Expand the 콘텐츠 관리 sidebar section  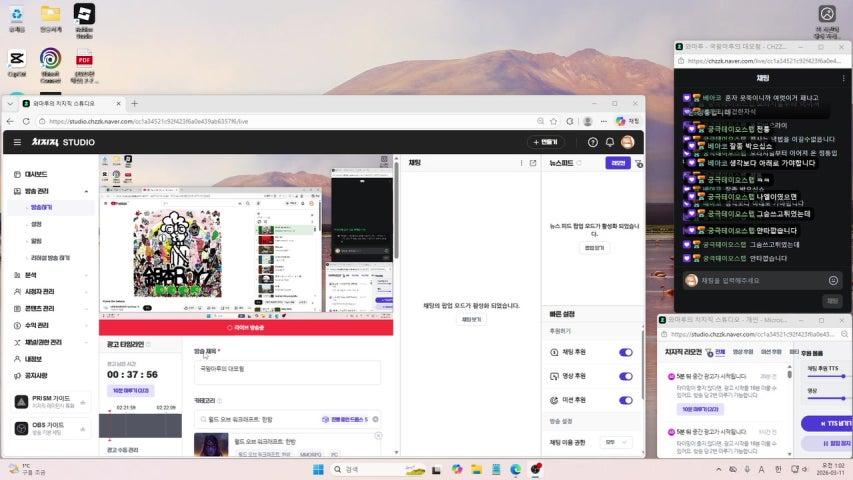pyautogui.click(x=86, y=309)
